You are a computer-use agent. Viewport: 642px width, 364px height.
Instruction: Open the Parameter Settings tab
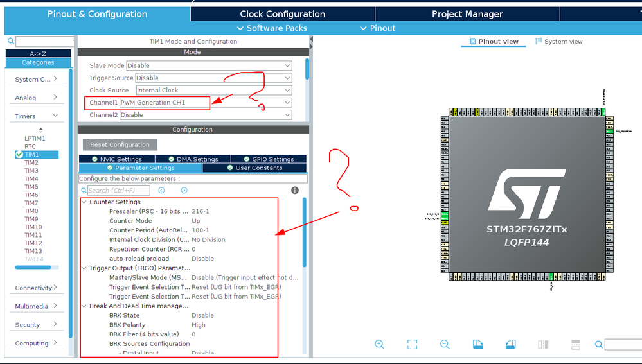pyautogui.click(x=141, y=168)
